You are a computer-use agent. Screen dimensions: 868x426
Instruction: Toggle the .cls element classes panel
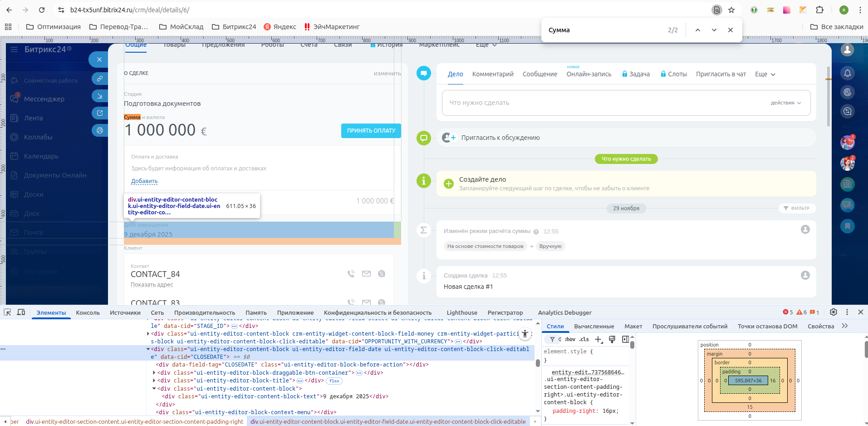pos(584,339)
